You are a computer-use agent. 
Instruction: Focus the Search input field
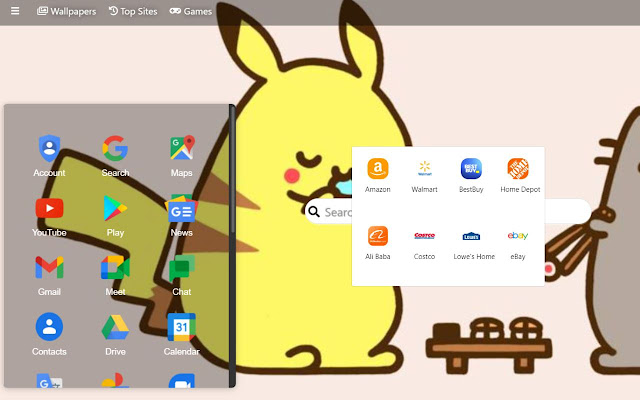tap(447, 211)
